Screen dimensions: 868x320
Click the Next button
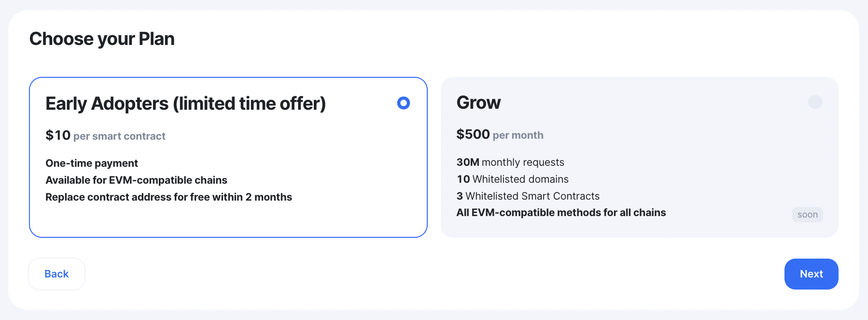pyautogui.click(x=811, y=274)
